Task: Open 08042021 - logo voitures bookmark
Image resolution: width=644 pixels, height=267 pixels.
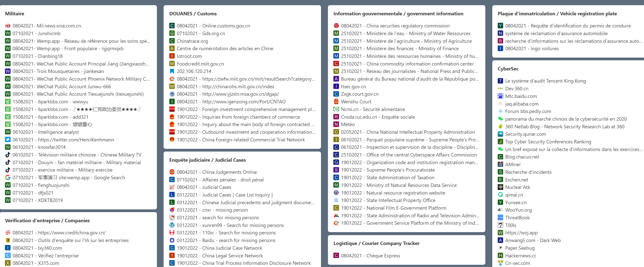Action: (x=531, y=48)
